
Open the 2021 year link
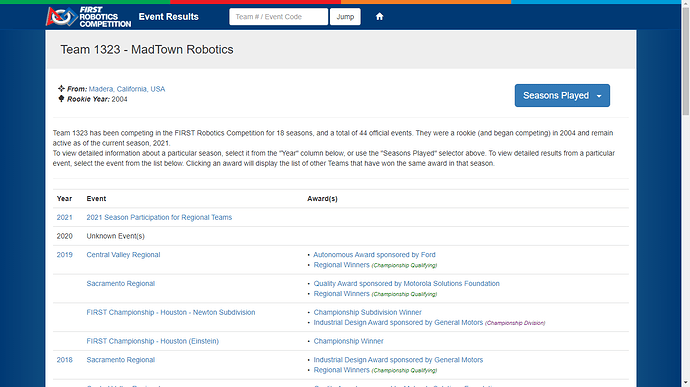(64, 217)
